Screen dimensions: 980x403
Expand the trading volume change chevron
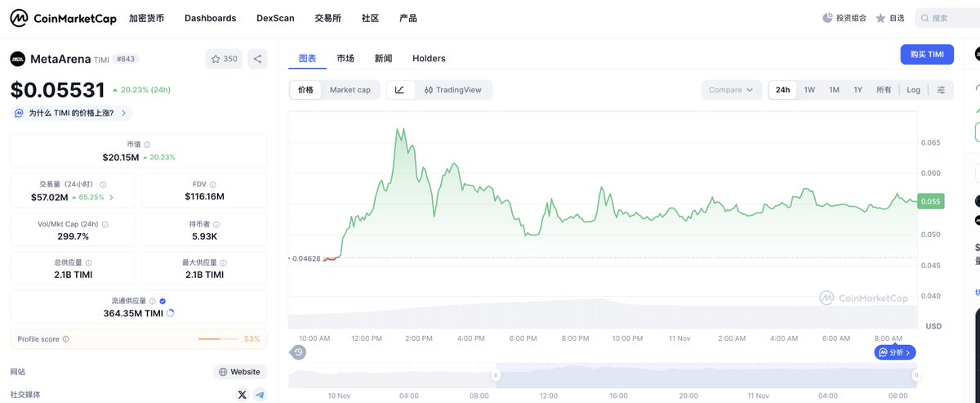[x=111, y=197]
